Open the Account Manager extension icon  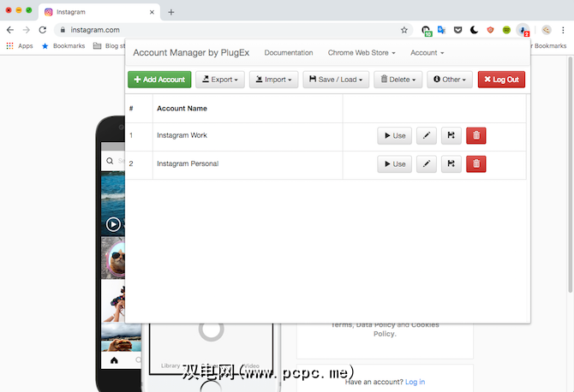point(523,30)
